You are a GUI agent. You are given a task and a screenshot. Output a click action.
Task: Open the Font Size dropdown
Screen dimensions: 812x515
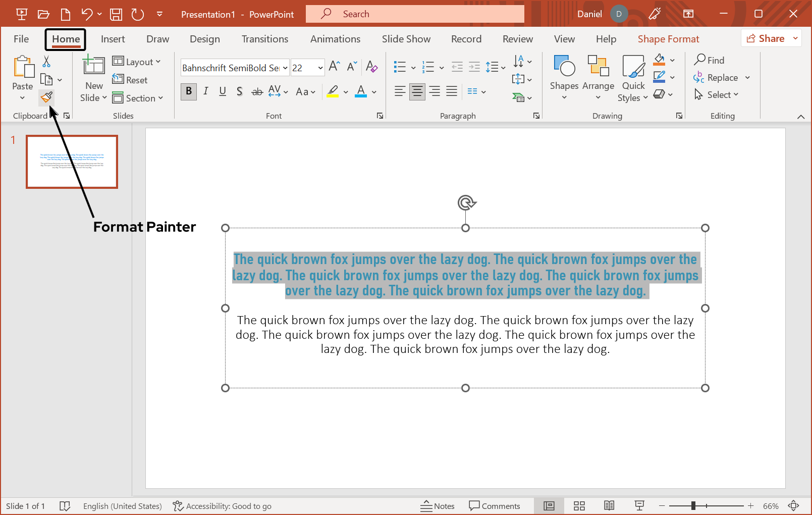(320, 67)
